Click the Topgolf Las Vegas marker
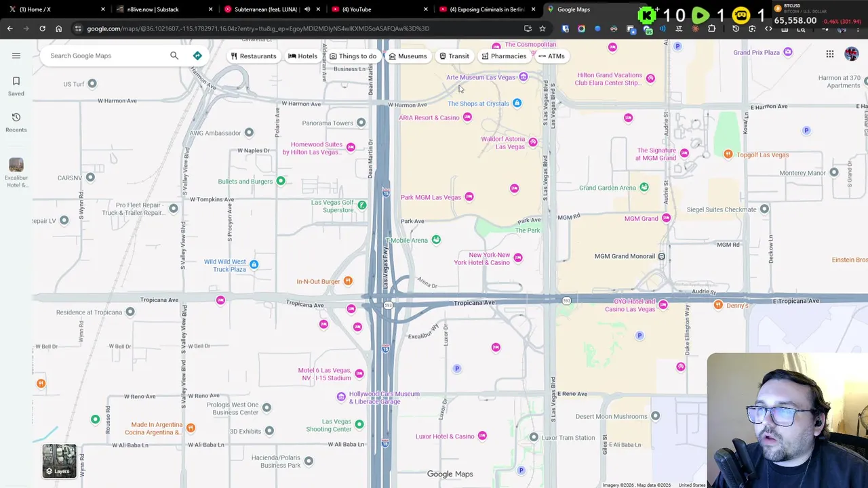868x488 pixels. tap(728, 155)
